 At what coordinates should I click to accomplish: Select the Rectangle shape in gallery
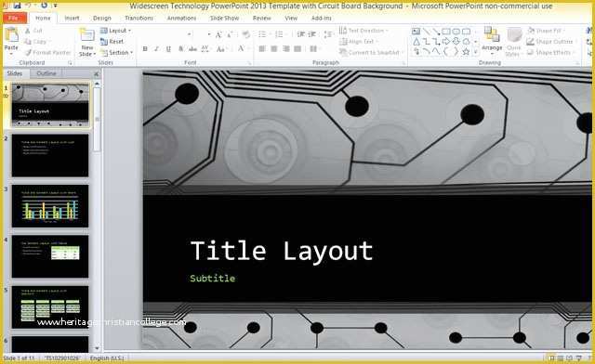(446, 32)
